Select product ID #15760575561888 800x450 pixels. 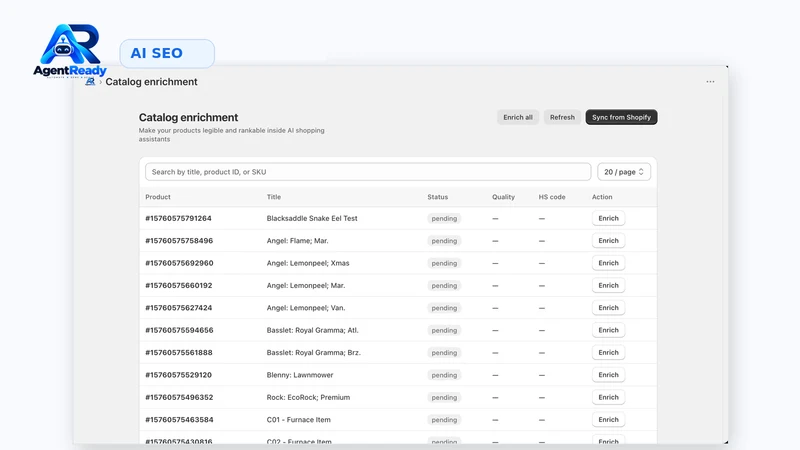tap(179, 353)
